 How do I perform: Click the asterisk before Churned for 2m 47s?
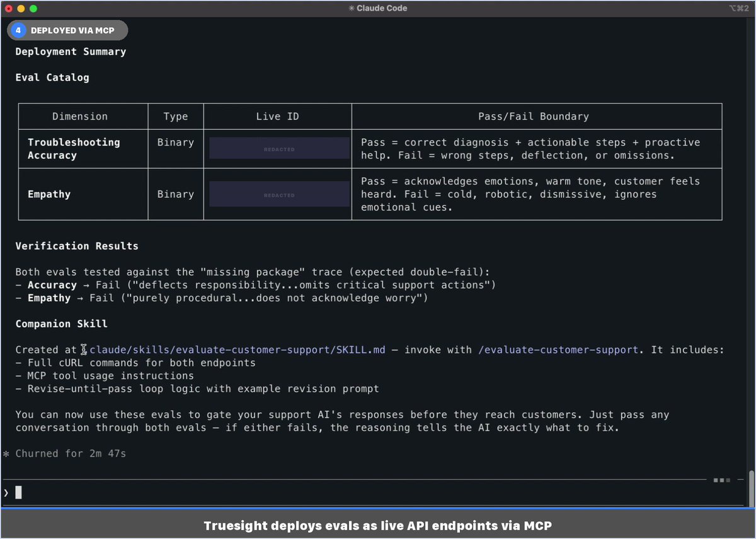tap(6, 454)
